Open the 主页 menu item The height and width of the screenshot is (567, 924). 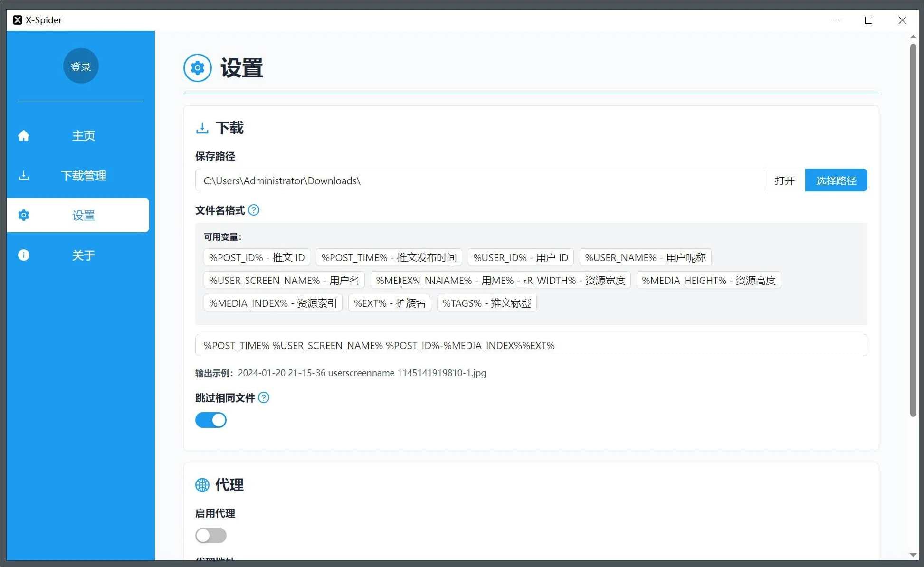(x=83, y=136)
